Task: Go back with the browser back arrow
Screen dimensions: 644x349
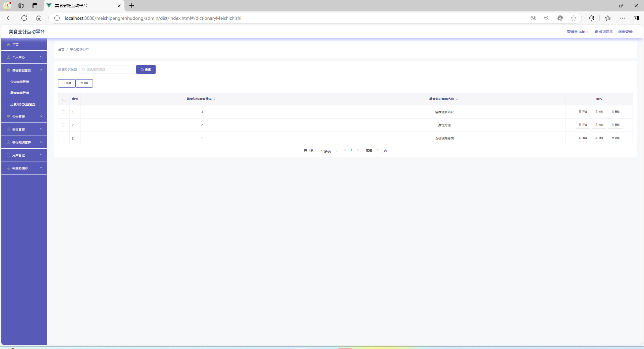Action: (9, 18)
